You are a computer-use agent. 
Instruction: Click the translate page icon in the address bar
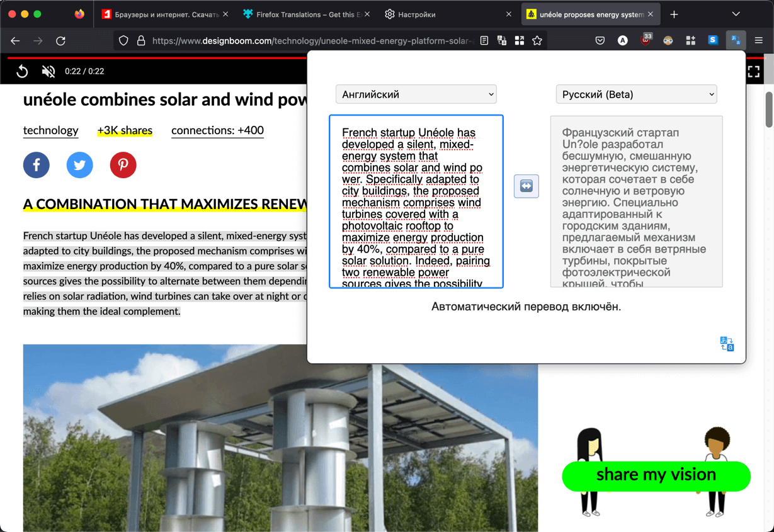502,40
